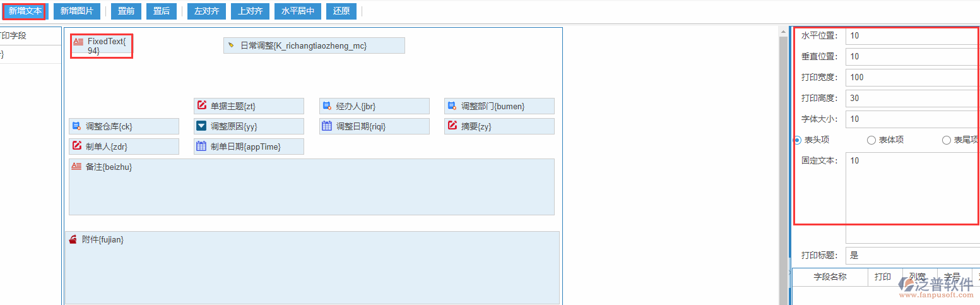This screenshot has height=305, width=980.
Task: Click the pencil icon beside 日常调整
Action: pyautogui.click(x=231, y=45)
